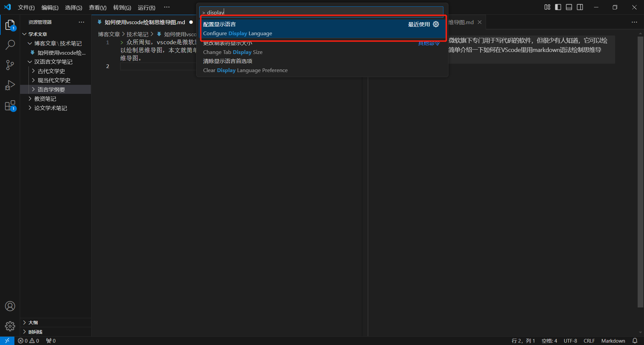Change indentation via 空格: 4
The image size is (644, 345).
point(549,341)
